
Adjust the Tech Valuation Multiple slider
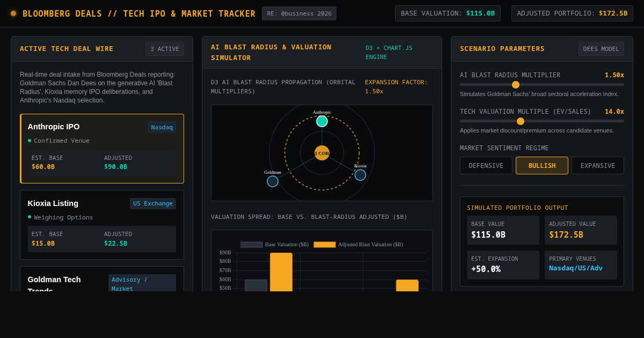tap(542, 121)
